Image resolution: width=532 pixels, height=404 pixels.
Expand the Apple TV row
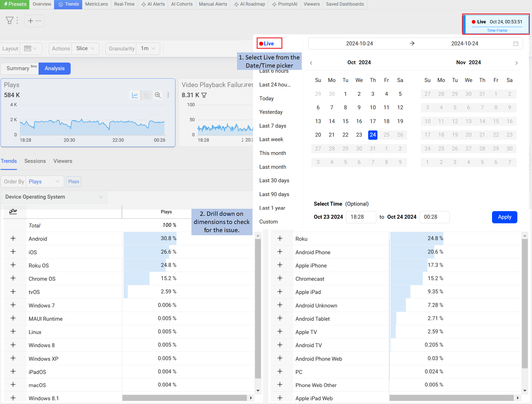pyautogui.click(x=280, y=331)
